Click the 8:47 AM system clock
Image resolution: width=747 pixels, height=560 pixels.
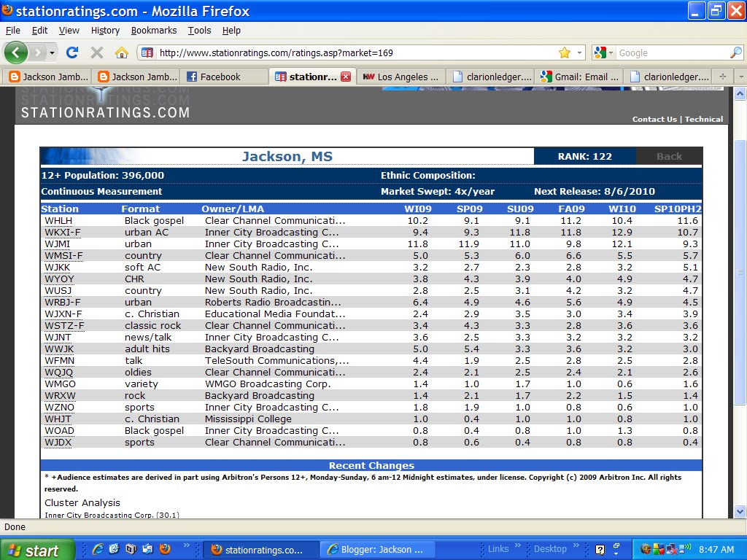pos(716,549)
